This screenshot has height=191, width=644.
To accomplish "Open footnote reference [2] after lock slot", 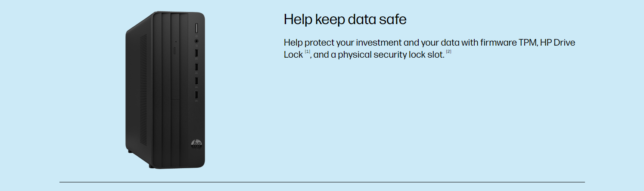I will pyautogui.click(x=448, y=52).
